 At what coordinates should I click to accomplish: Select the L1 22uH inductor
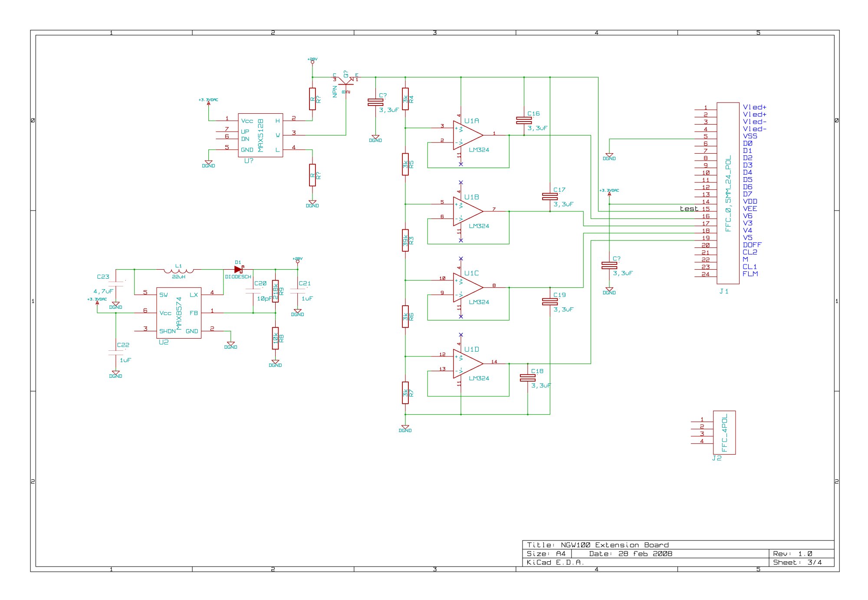tap(179, 270)
